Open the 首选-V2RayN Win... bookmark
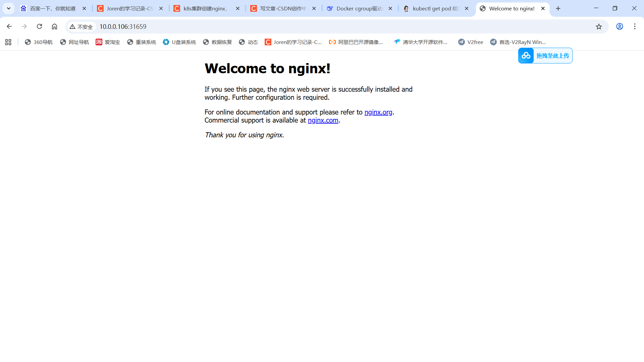 pos(518,42)
